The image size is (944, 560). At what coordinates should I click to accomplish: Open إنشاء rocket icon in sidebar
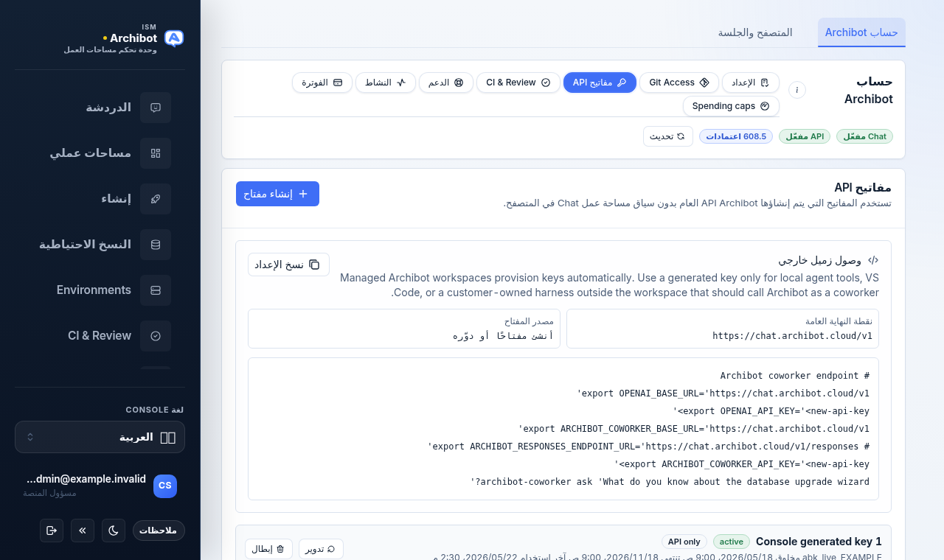156,199
